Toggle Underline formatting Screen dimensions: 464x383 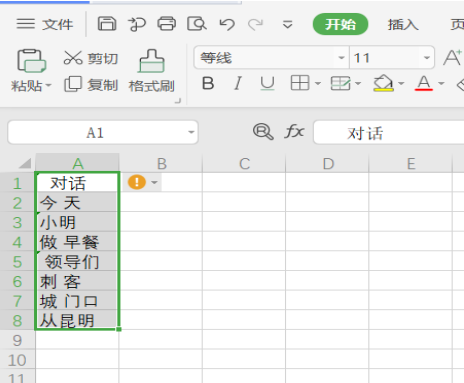[267, 83]
